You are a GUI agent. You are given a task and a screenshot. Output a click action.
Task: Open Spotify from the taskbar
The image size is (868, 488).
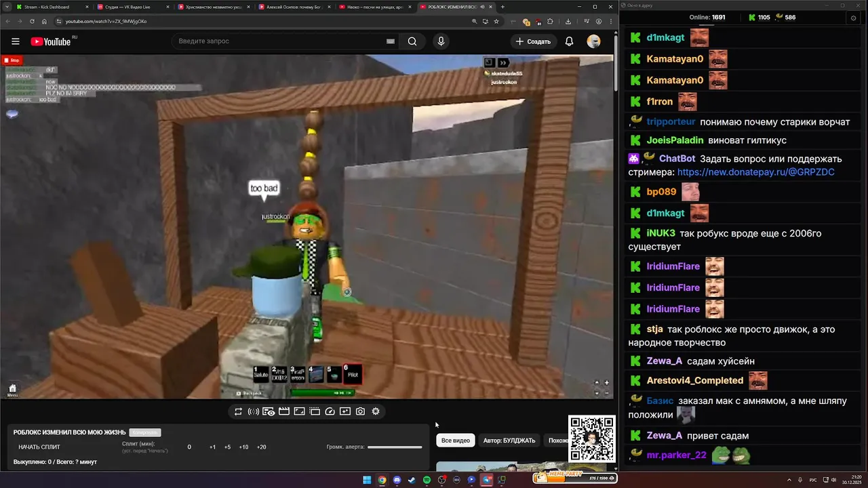click(x=427, y=480)
